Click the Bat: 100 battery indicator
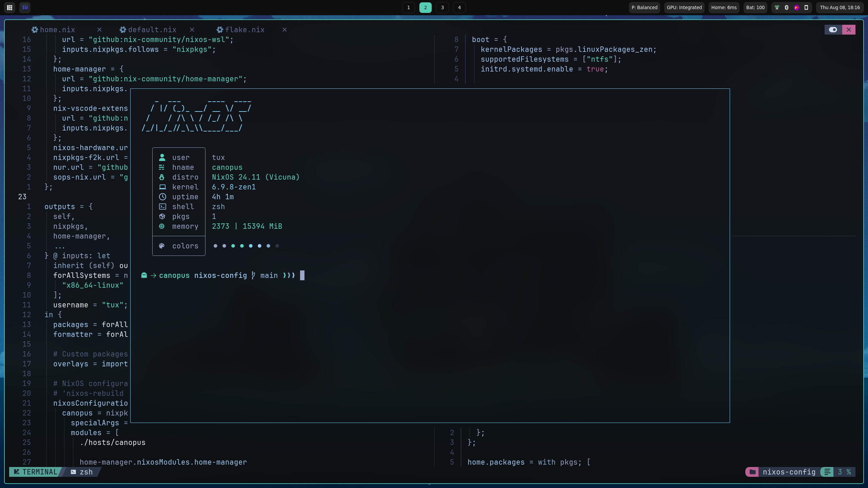 (x=755, y=7)
